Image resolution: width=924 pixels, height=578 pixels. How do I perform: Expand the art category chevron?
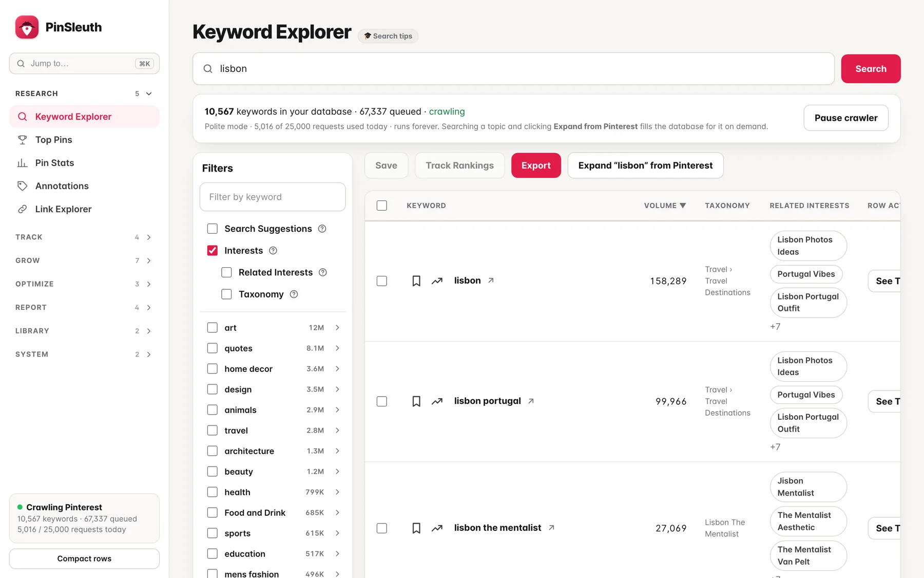coord(337,328)
